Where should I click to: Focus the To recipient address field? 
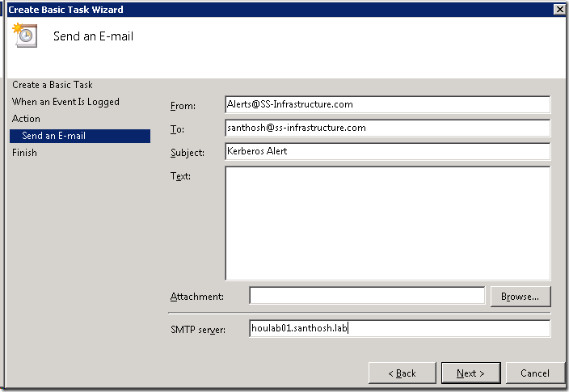coord(387,128)
